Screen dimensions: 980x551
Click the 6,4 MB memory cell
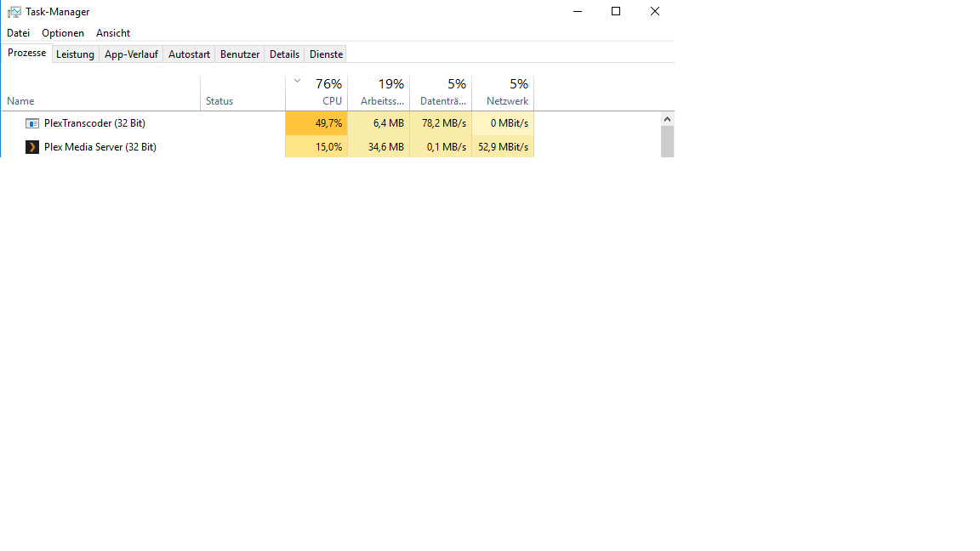[379, 123]
